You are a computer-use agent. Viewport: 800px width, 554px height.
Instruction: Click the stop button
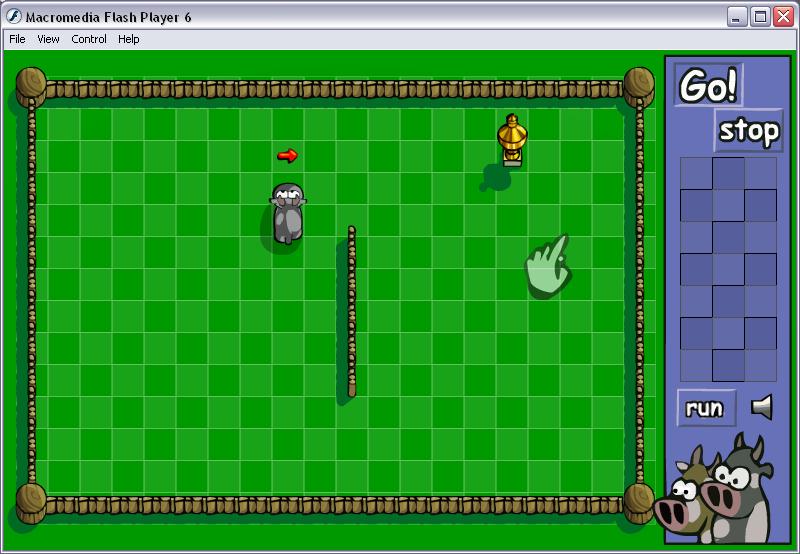748,131
